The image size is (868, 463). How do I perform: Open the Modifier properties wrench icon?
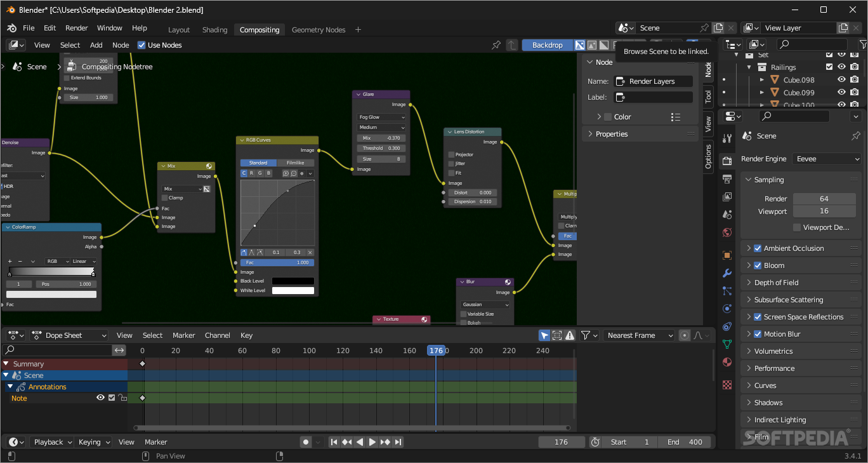[x=727, y=273]
